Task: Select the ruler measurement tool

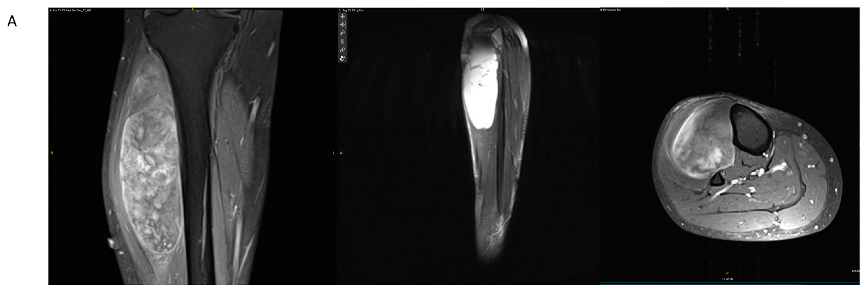Action: coord(342,41)
